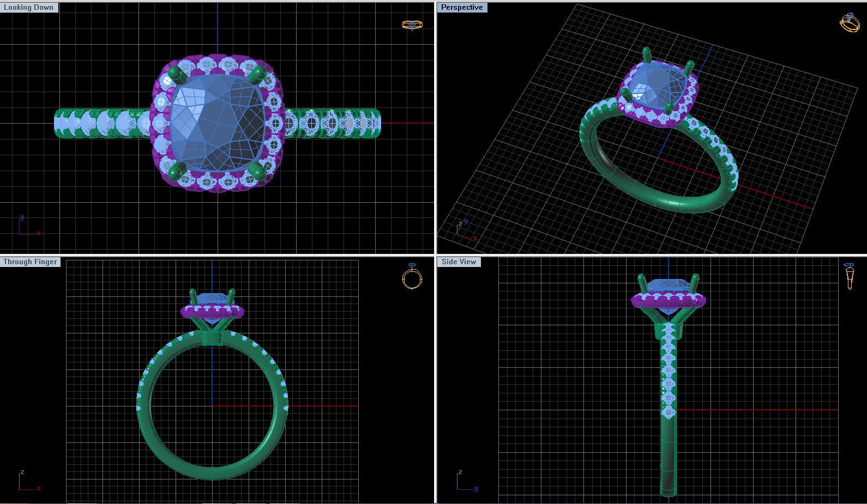Select the center cushion stone in Looking Down
Viewport: 867px width, 504px height.
[x=218, y=123]
